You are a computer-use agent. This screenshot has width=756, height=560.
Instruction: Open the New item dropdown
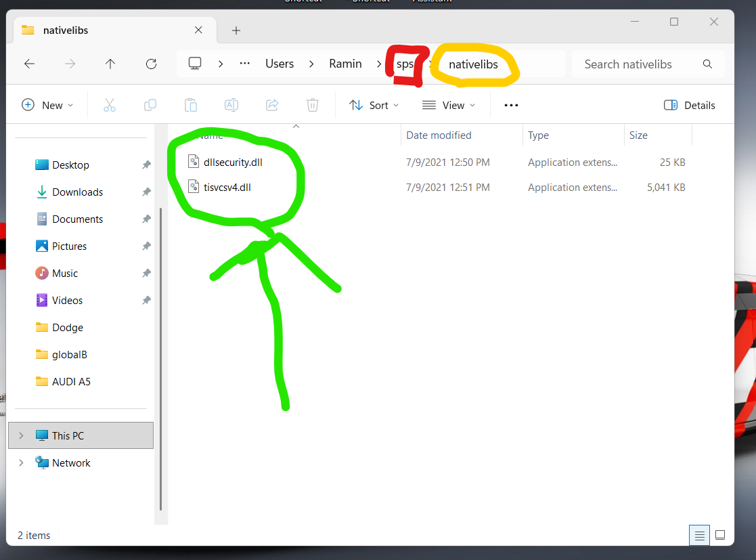(x=48, y=105)
